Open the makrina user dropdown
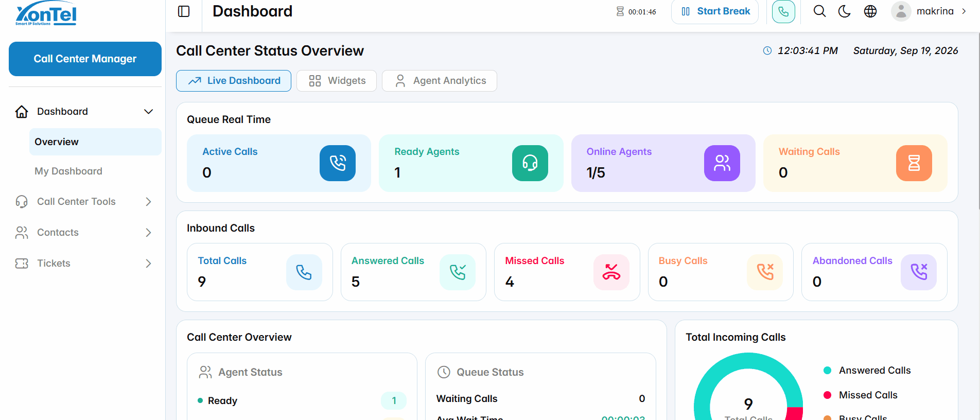Image resolution: width=980 pixels, height=420 pixels. pos(930,11)
